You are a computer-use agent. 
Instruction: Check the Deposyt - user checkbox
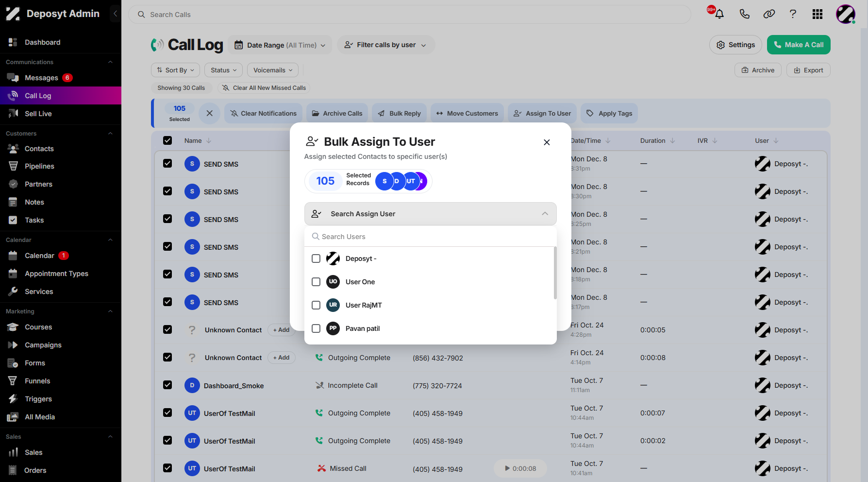tap(316, 258)
